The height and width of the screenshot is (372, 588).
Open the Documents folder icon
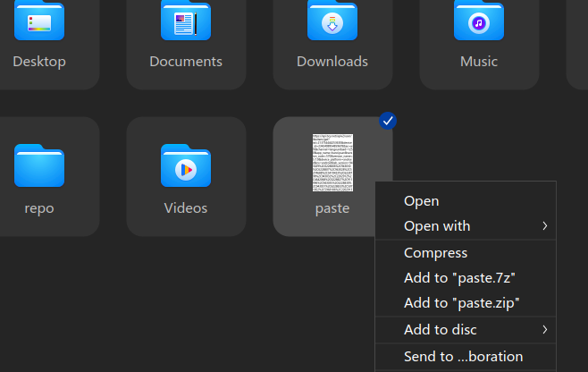pos(186,21)
